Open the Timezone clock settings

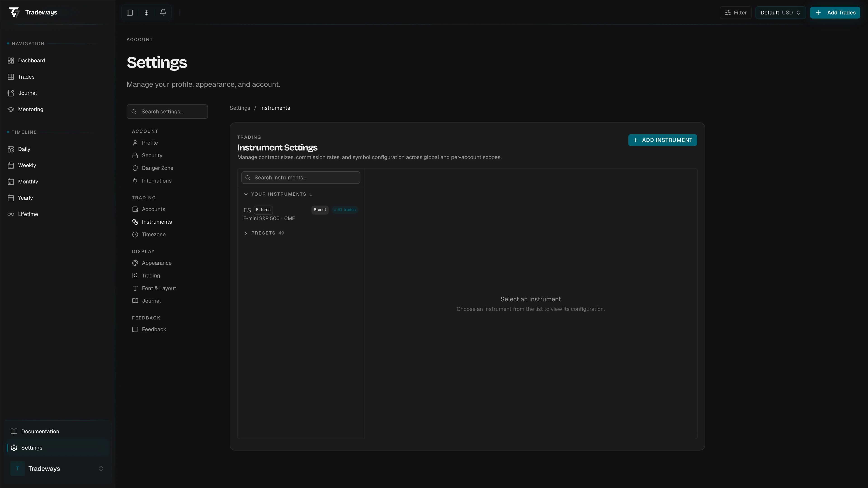(x=135, y=235)
